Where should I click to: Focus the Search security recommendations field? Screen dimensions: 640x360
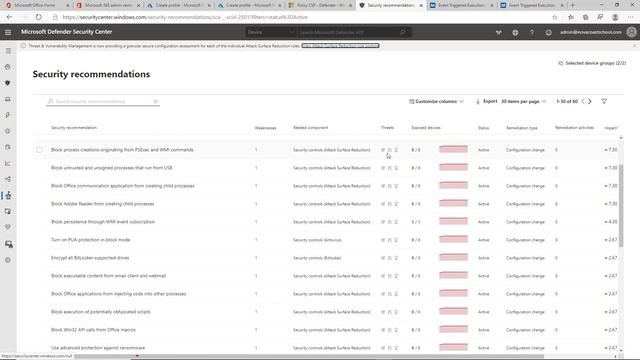[102, 101]
